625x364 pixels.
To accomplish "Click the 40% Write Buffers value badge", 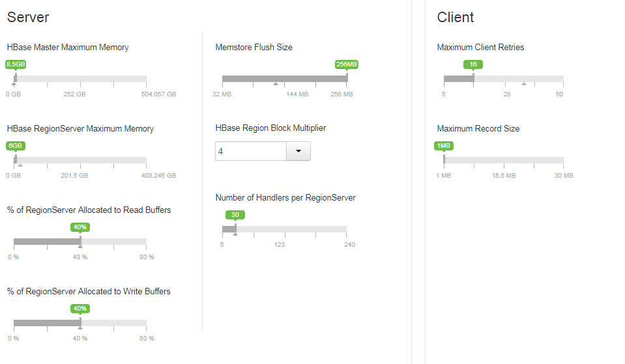I will click(80, 308).
